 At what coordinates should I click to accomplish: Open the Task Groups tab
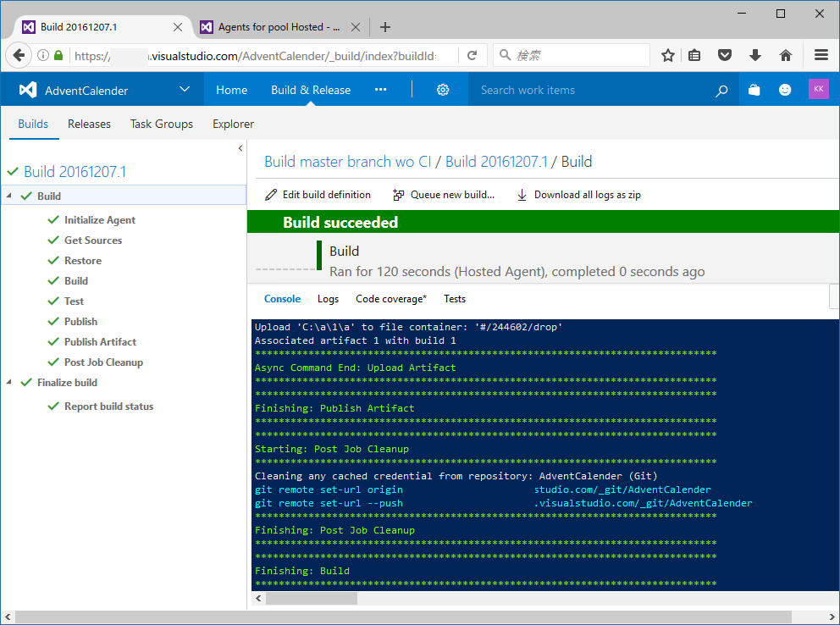[x=161, y=124]
